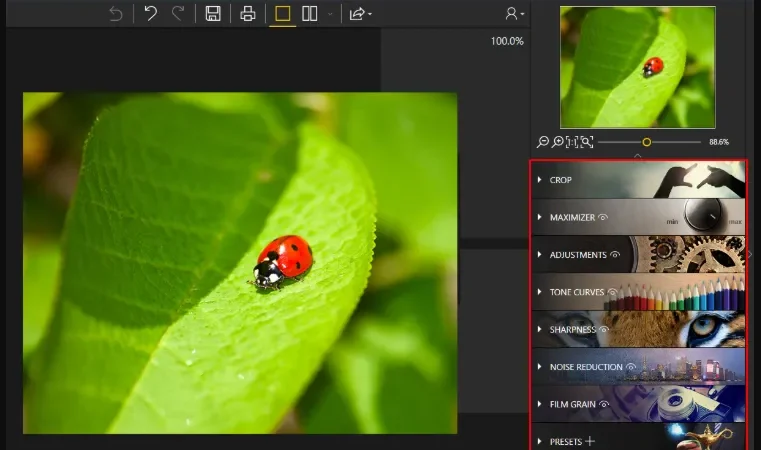The width and height of the screenshot is (761, 450).
Task: Toggle Adjustments visibility eye
Action: point(615,254)
